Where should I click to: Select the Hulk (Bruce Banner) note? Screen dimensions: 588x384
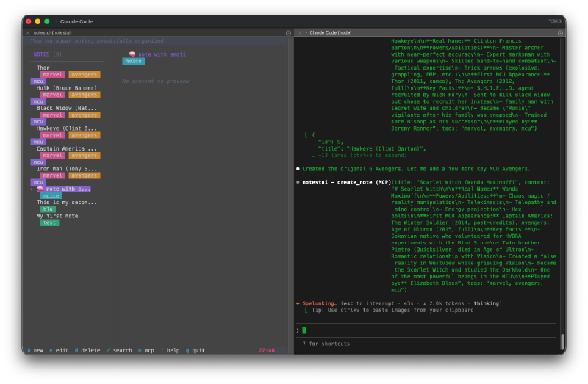coord(66,88)
